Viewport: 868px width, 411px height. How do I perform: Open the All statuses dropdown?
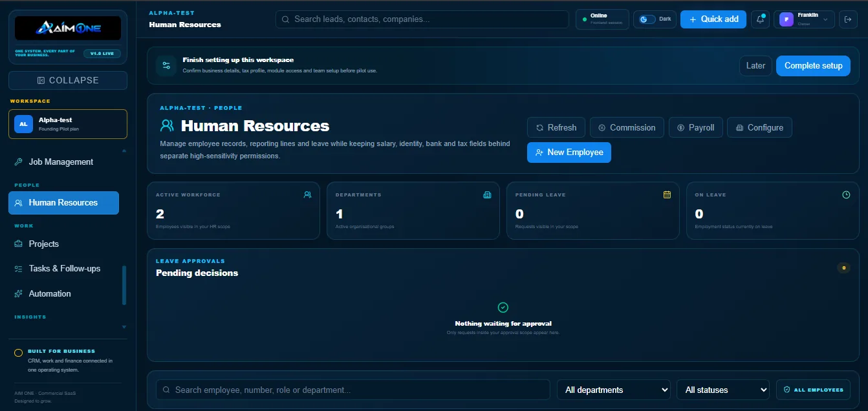722,390
